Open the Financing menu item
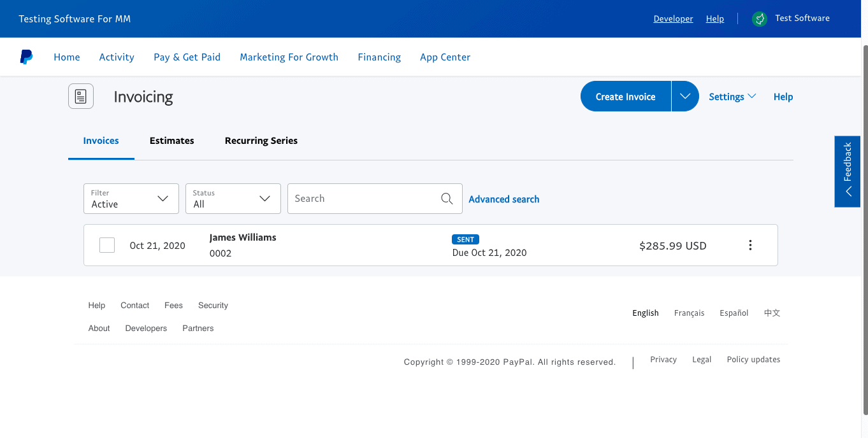Screen dimensions: 868x438 pyautogui.click(x=379, y=57)
